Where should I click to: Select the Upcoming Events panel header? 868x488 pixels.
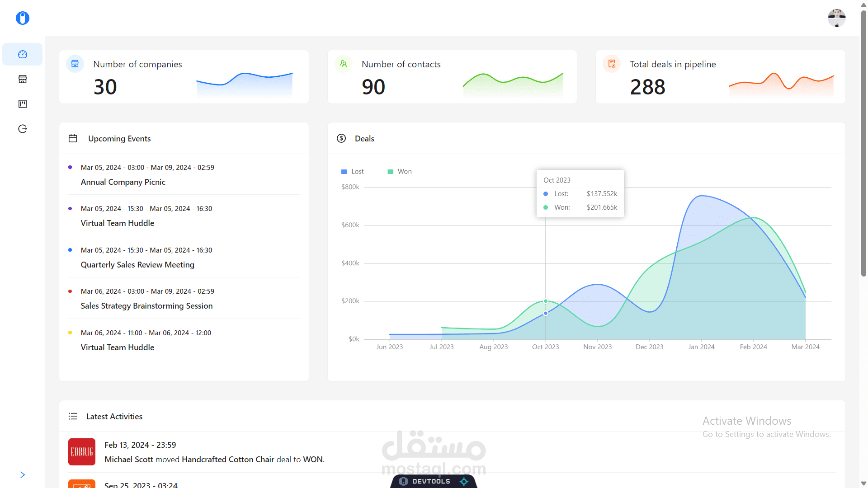[119, 138]
